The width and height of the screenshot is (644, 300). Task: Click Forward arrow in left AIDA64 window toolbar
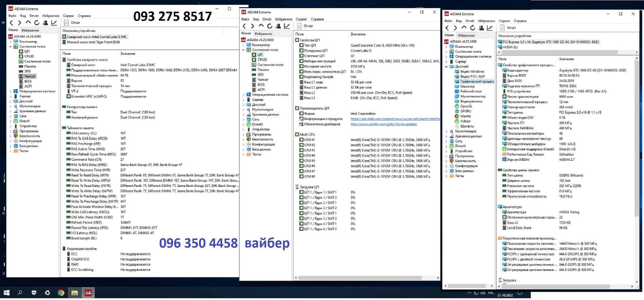[20, 23]
